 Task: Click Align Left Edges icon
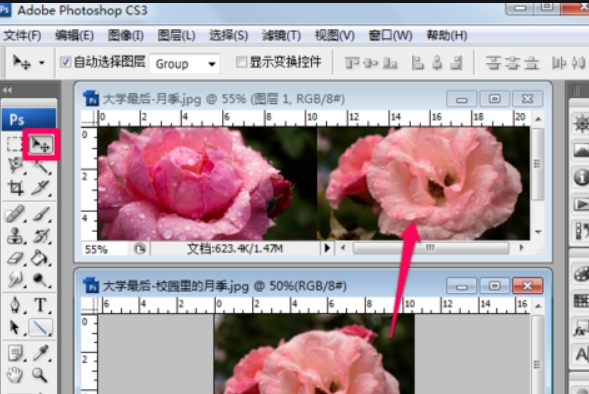[x=418, y=63]
